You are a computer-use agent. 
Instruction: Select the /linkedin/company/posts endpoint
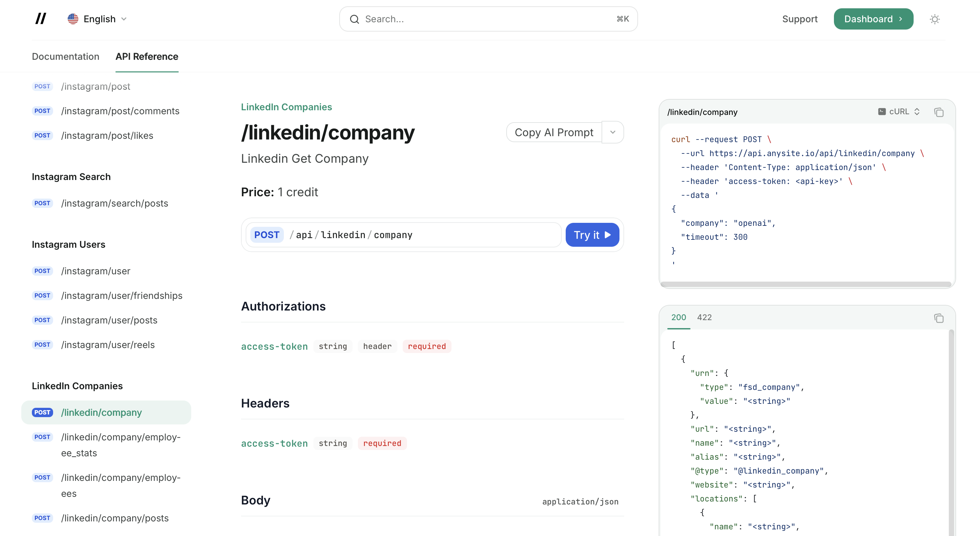(115, 518)
